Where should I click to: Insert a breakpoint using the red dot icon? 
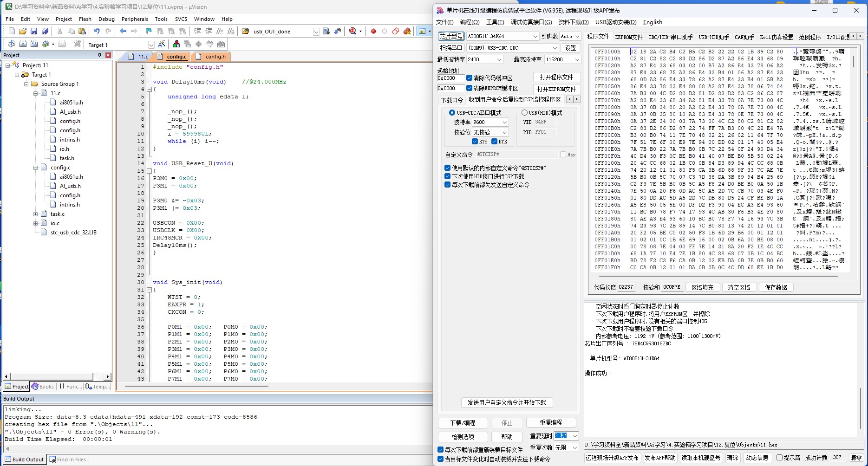[x=373, y=31]
